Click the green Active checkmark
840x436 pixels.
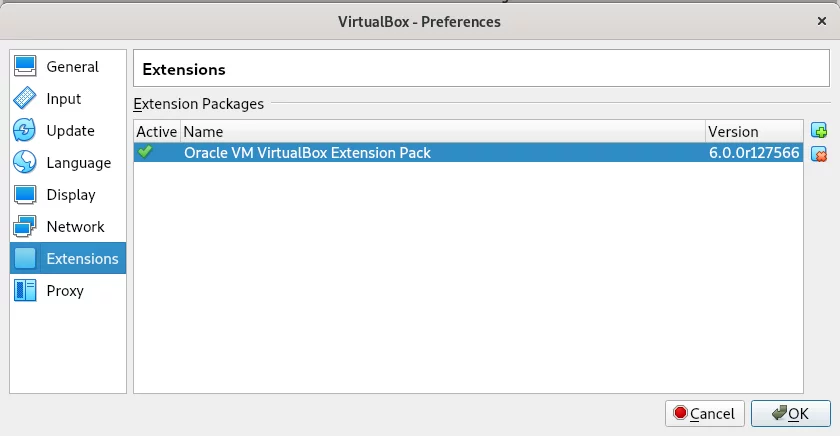click(x=145, y=152)
